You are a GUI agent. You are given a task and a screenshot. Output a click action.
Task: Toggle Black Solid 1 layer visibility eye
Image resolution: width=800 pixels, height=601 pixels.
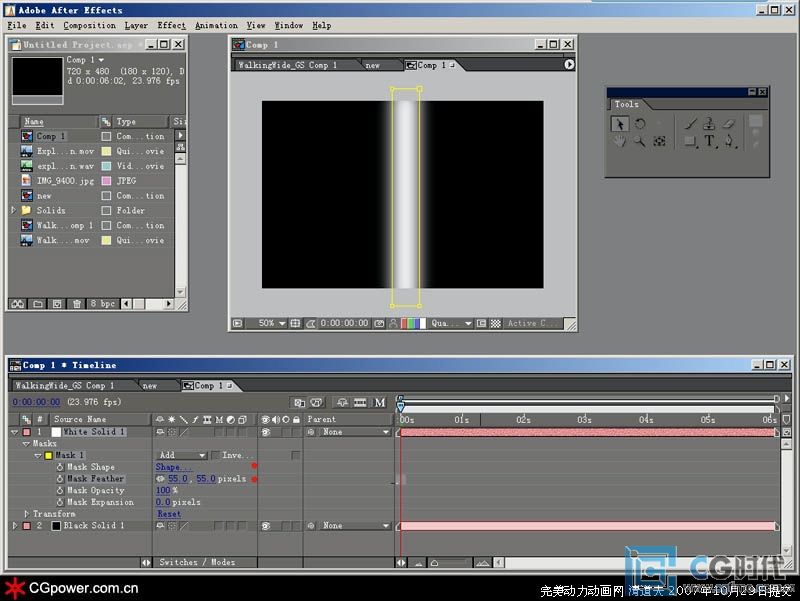coord(266,525)
